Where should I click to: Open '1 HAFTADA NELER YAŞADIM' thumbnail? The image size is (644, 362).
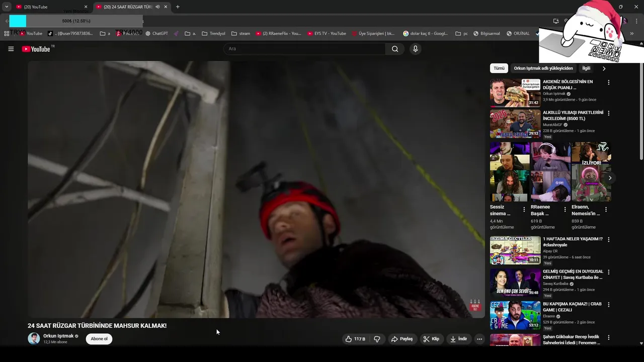pos(515,250)
